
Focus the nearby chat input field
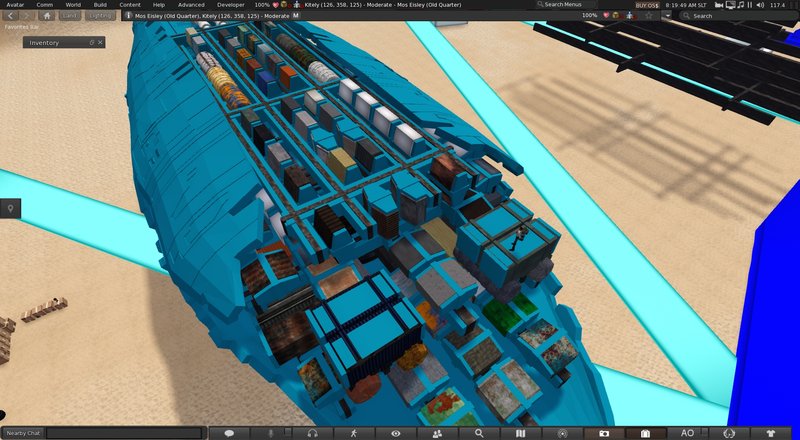pyautogui.click(x=123, y=433)
